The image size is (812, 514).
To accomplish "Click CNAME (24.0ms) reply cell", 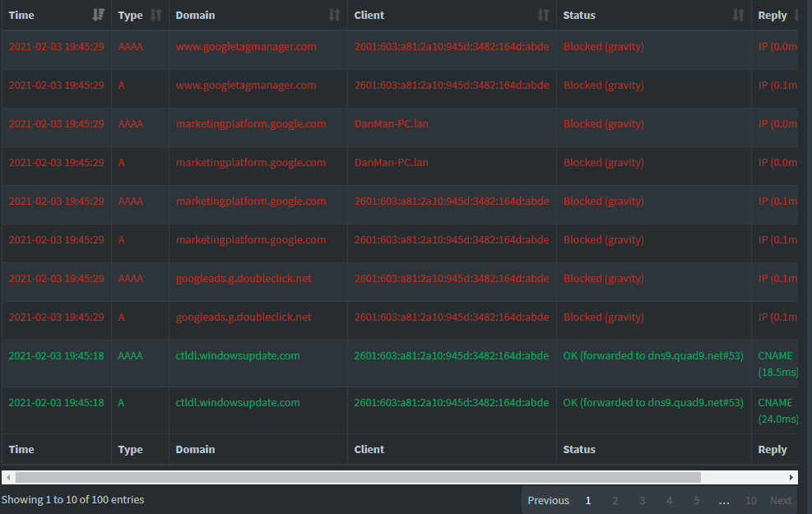I will [777, 410].
